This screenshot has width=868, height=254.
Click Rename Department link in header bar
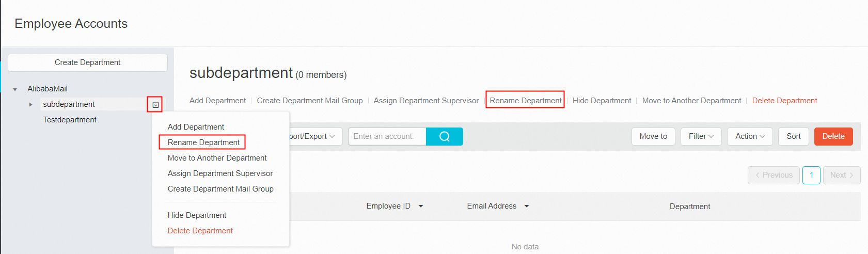[x=526, y=101]
